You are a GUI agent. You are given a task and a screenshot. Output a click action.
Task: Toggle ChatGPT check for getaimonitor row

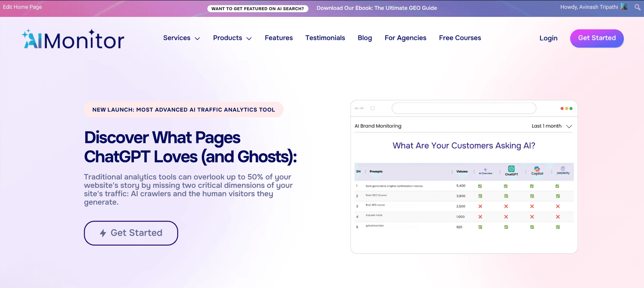click(x=506, y=227)
